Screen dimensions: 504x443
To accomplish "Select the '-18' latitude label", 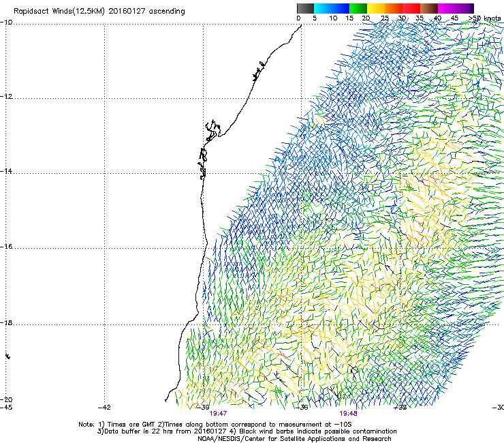I will click(6, 322).
